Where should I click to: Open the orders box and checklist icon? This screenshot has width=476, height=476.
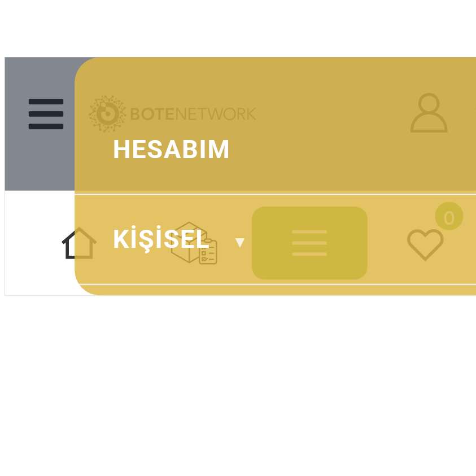tap(194, 243)
